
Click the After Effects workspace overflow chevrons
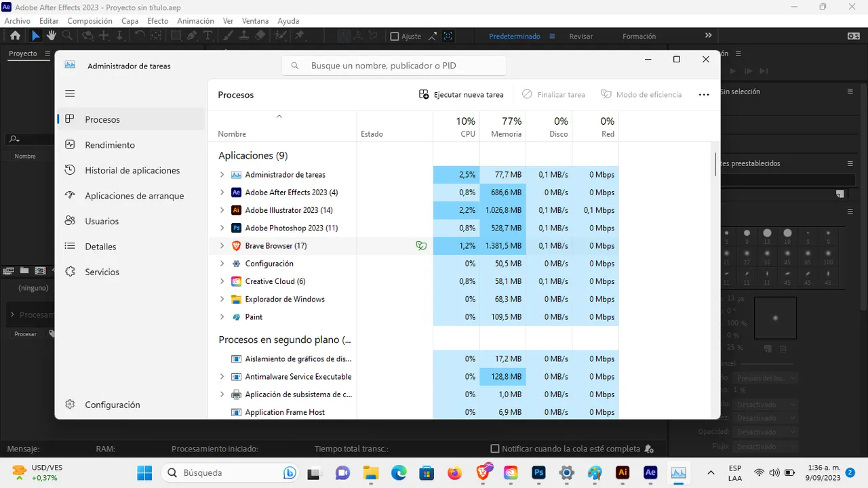pyautogui.click(x=708, y=36)
